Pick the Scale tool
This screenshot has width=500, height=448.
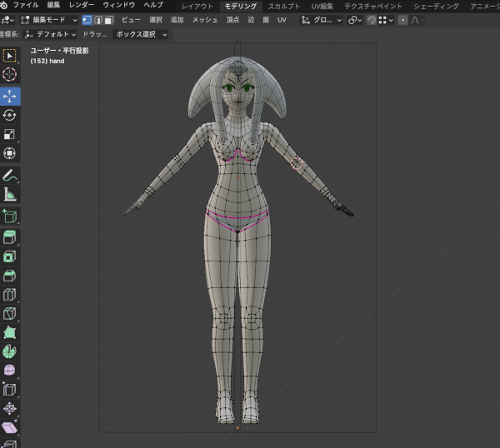(x=9, y=134)
